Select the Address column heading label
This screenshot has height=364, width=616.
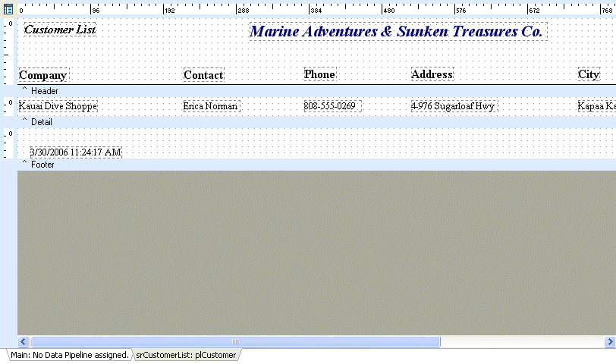[432, 74]
